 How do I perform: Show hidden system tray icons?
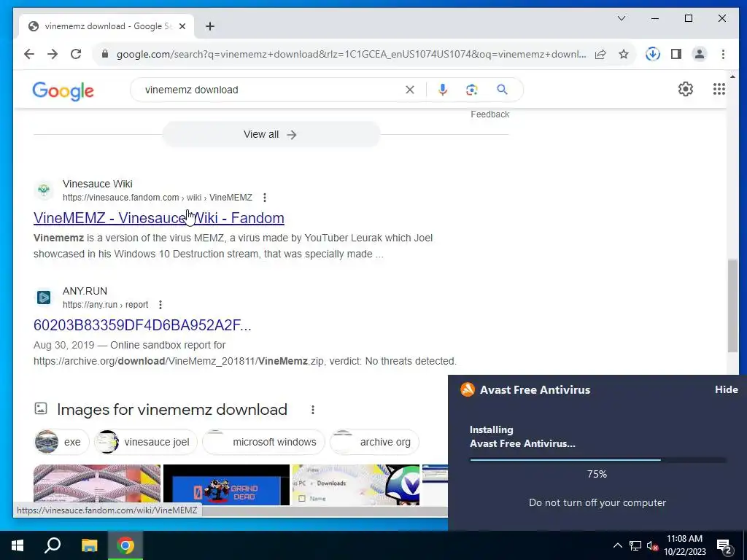(x=617, y=545)
